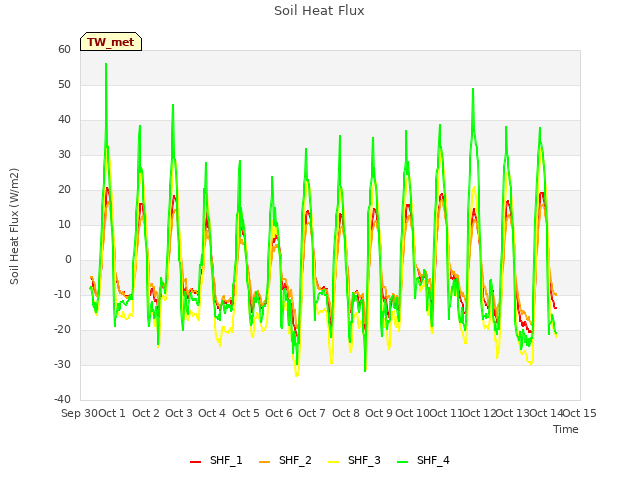Click the Oct 14 x-axis tick label
Image resolution: width=640 pixels, height=480 pixels.
click(x=546, y=413)
